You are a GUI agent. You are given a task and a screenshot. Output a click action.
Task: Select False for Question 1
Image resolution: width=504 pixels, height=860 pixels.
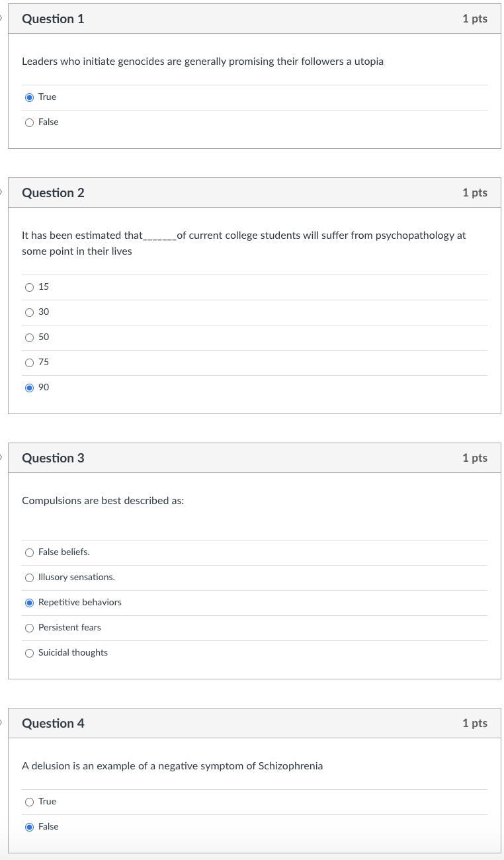click(x=29, y=122)
